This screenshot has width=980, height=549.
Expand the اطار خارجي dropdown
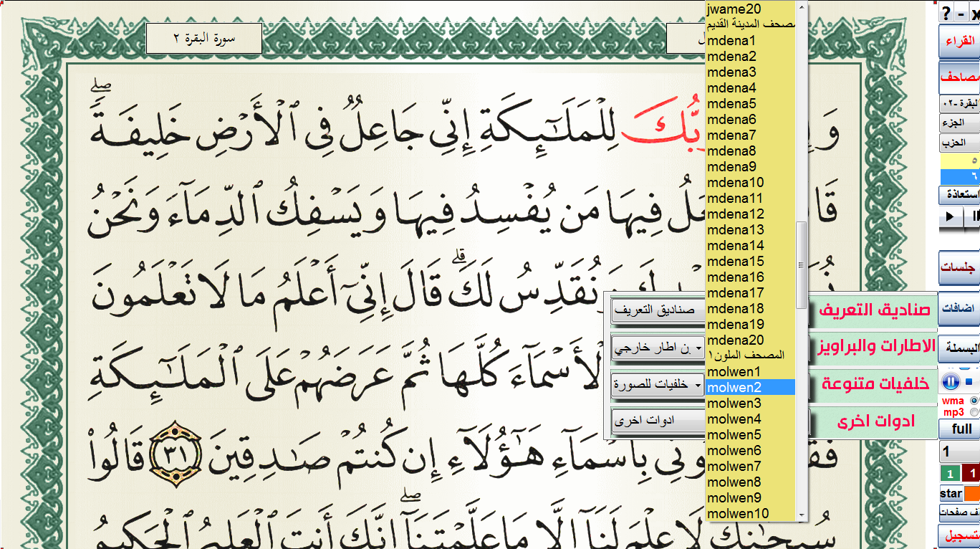[657, 349]
